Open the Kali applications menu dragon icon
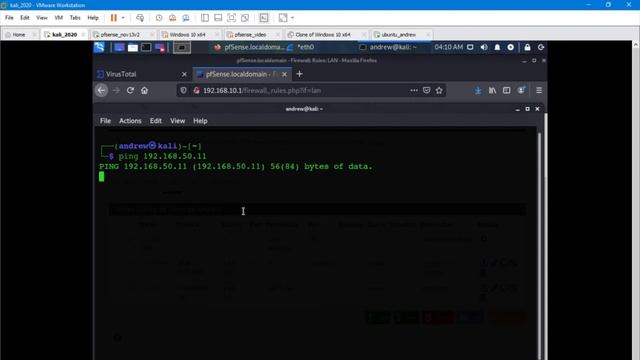Screen dimensions: 640x360 (99, 47)
